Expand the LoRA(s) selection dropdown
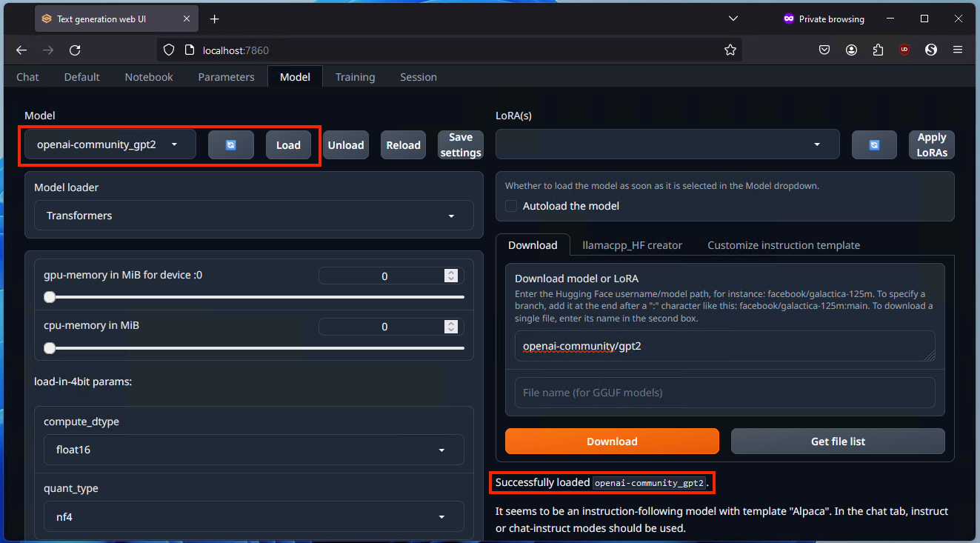Image resolution: width=980 pixels, height=543 pixels. 667,144
